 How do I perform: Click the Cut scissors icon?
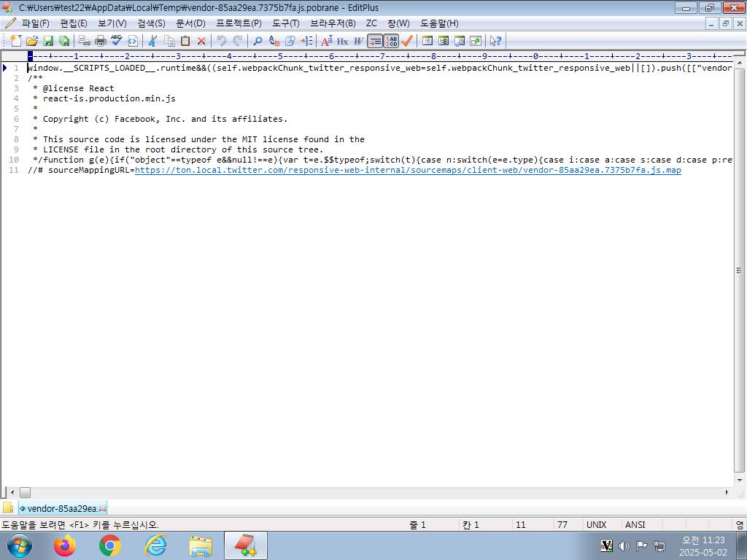point(152,41)
